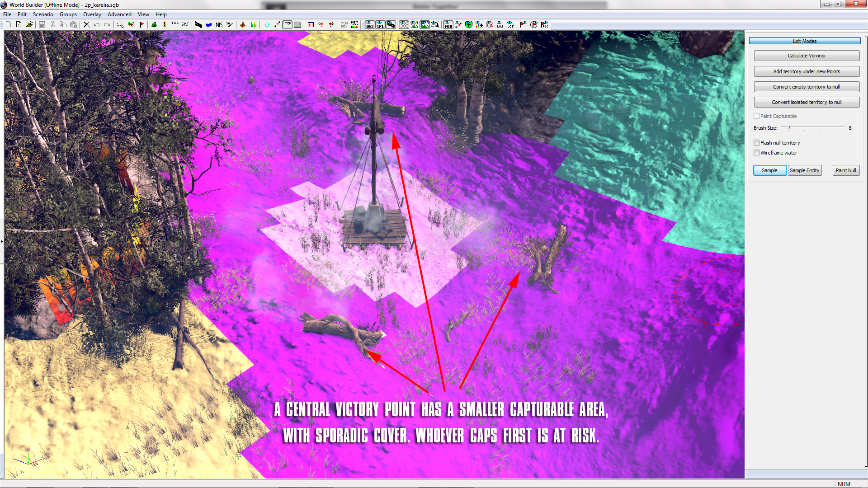Open the Advanced menu

tap(119, 14)
